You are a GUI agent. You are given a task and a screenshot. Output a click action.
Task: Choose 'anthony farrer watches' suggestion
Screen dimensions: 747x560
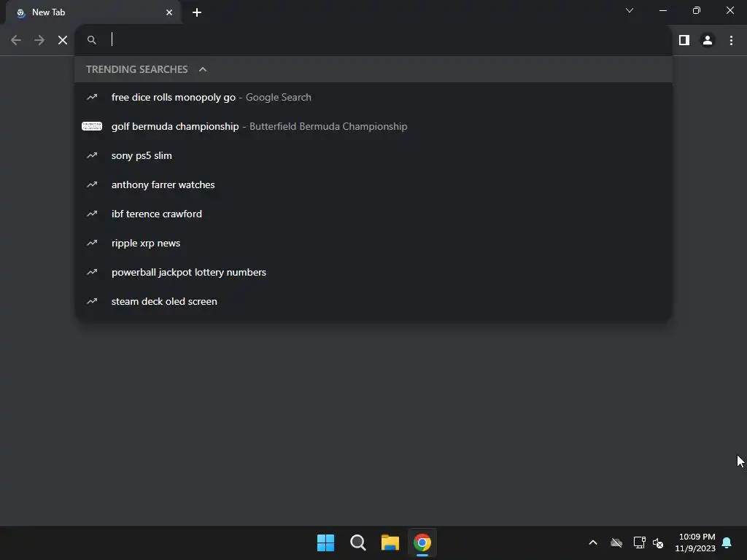[373, 184]
